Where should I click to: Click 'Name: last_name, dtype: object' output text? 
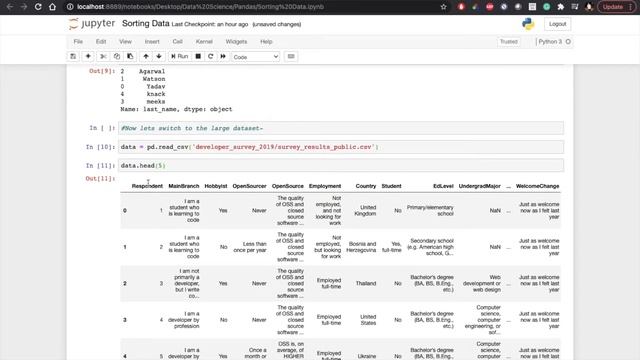(176, 109)
